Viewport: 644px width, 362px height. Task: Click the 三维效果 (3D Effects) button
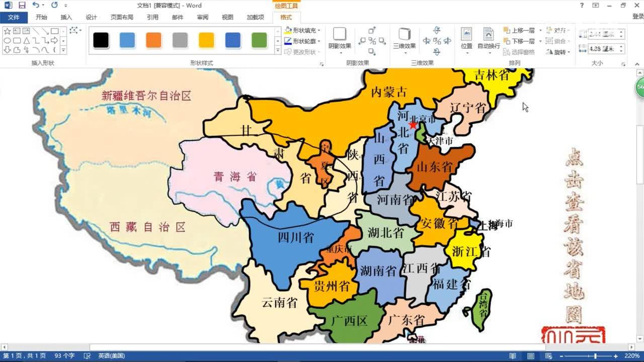pyautogui.click(x=406, y=40)
